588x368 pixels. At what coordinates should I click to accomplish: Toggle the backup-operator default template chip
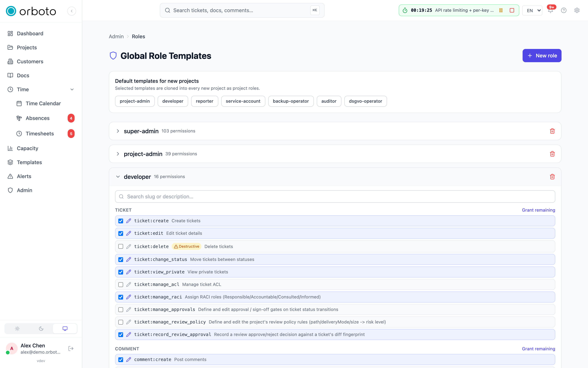click(291, 101)
